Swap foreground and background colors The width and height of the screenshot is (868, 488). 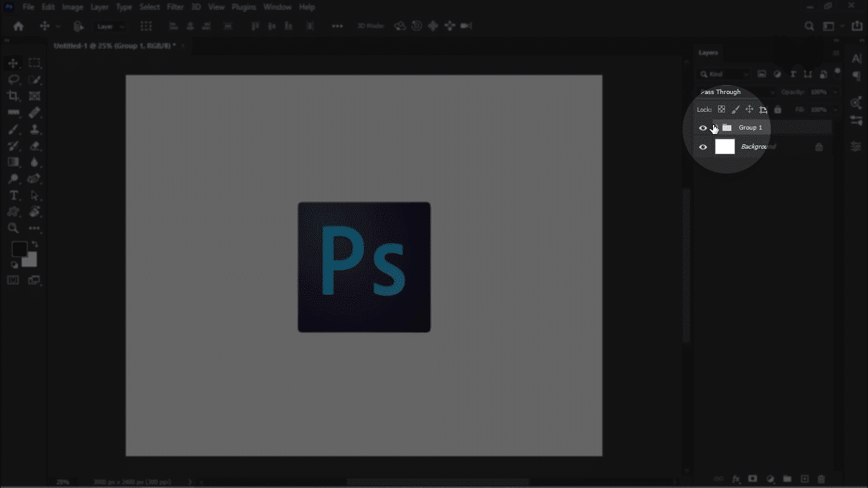[35, 244]
